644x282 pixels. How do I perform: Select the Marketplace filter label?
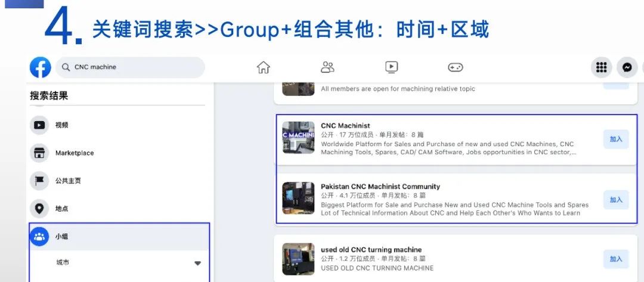(x=75, y=153)
